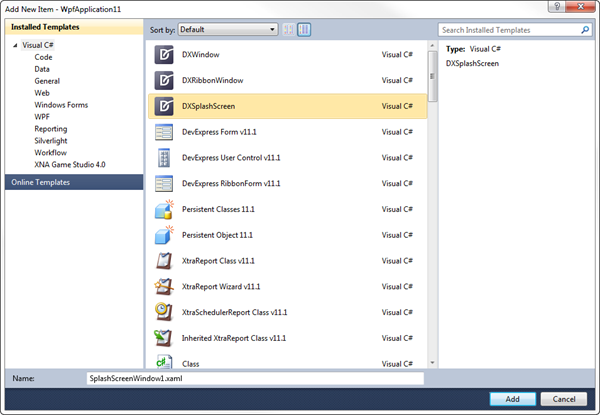600x415 pixels.
Task: Pick the Persistent Classes 11.1 icon
Action: pyautogui.click(x=164, y=209)
